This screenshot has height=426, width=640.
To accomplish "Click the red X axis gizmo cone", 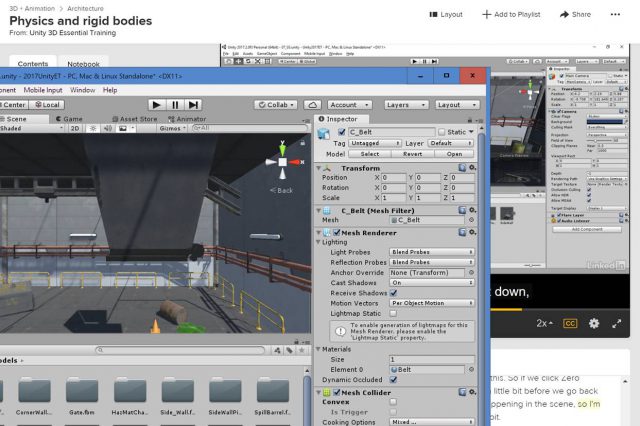I will (x=295, y=162).
